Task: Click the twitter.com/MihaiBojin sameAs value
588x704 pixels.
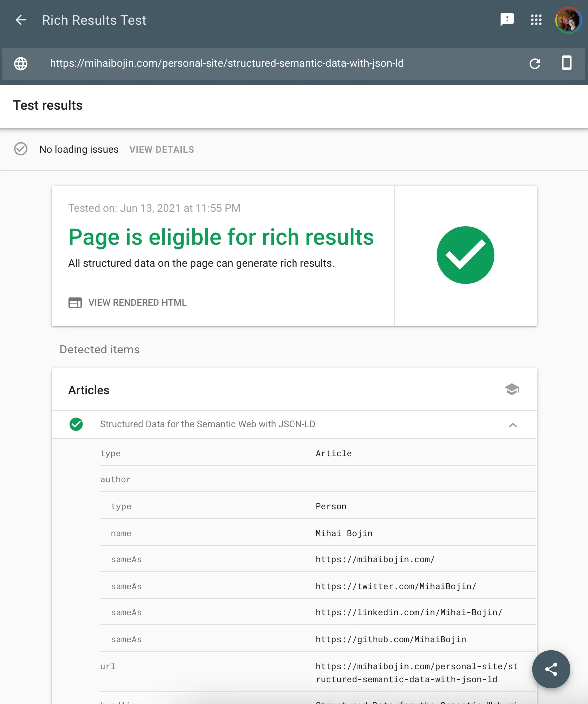Action: [x=396, y=586]
